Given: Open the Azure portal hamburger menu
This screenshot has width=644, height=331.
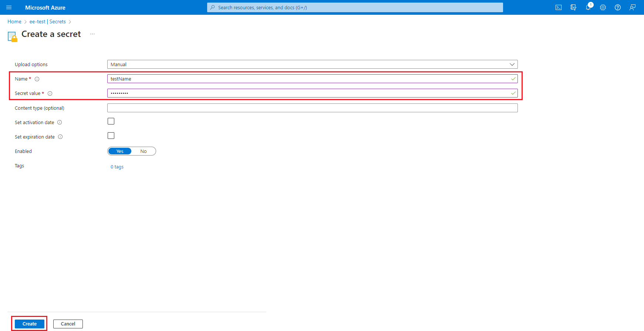Looking at the screenshot, I should click(x=9, y=7).
